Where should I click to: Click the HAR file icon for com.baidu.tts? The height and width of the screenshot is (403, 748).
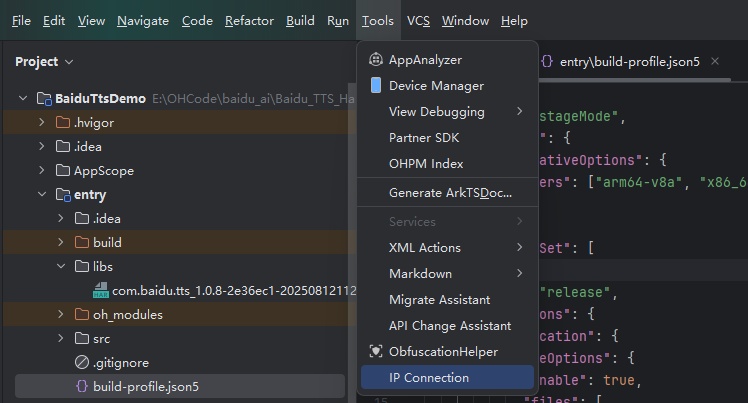pyautogui.click(x=101, y=290)
